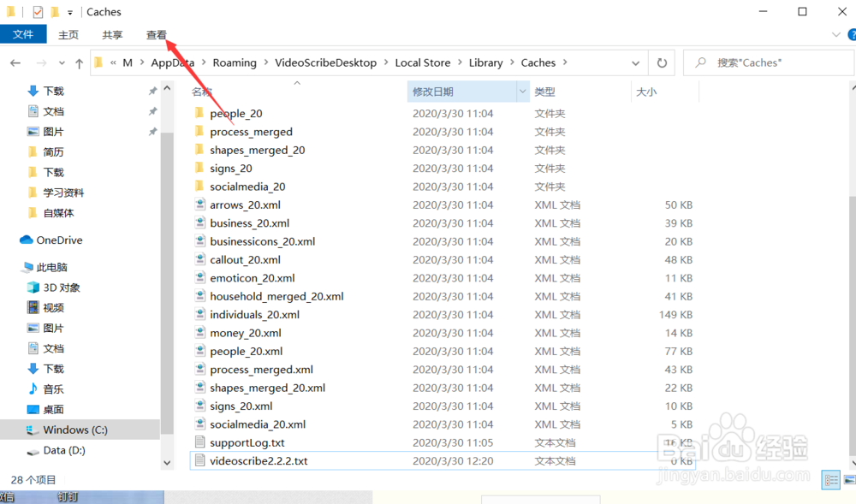Viewport: 856px width, 504px height.
Task: Select file name individuals_20.xml
Action: click(x=254, y=315)
